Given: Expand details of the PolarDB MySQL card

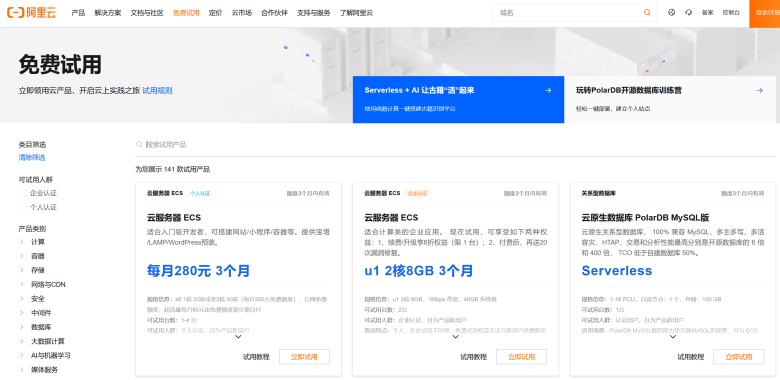Looking at the screenshot, I should (673, 337).
